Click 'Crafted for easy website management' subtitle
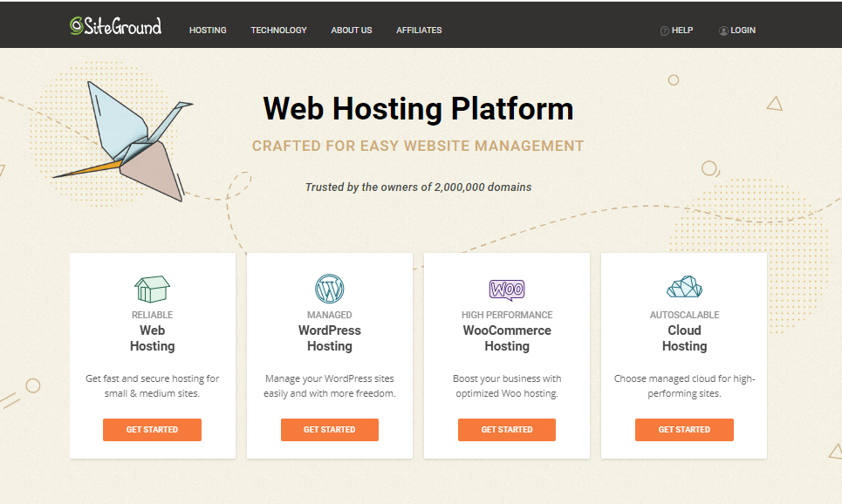The width and height of the screenshot is (842, 504). (418, 146)
